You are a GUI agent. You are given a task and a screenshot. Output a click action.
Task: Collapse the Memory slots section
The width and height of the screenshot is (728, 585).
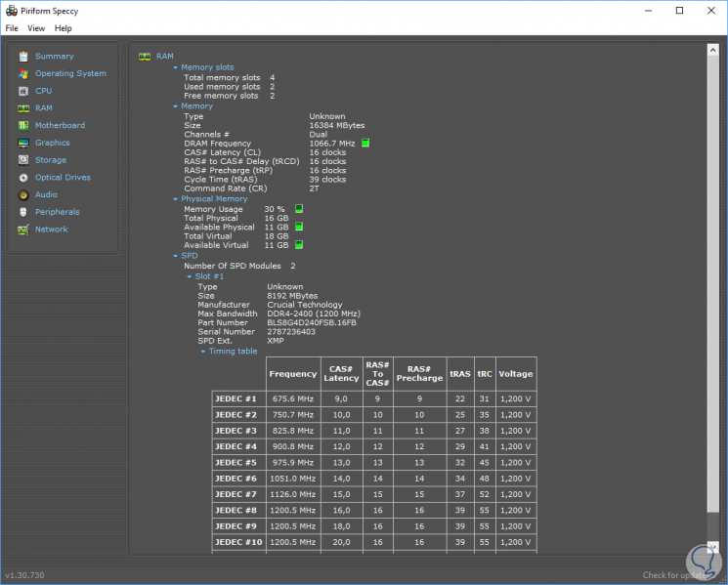176,67
